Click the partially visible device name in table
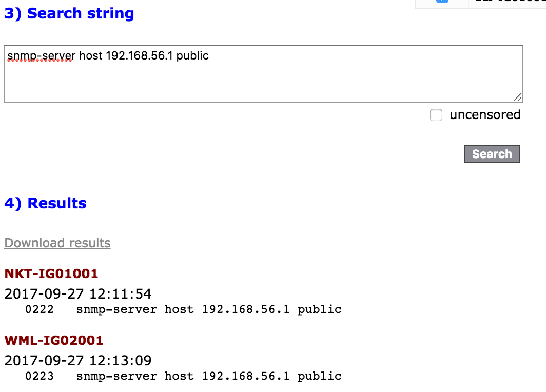 pos(508,2)
